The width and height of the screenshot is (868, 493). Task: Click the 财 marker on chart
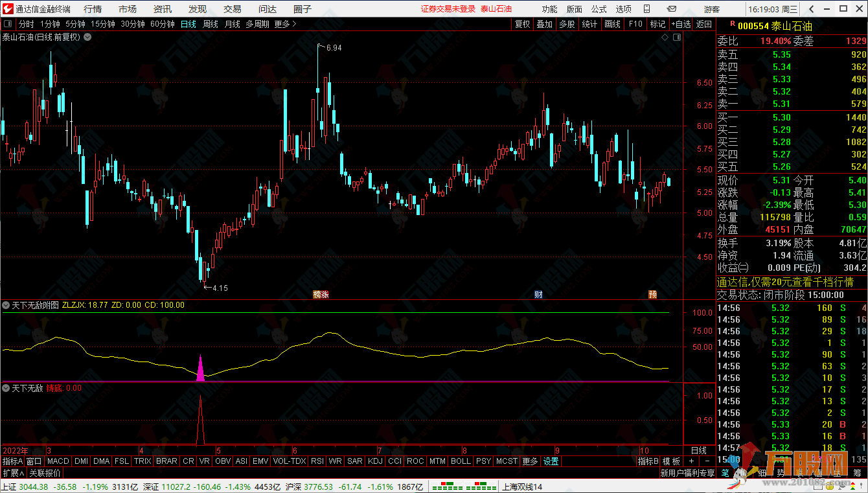tap(538, 294)
